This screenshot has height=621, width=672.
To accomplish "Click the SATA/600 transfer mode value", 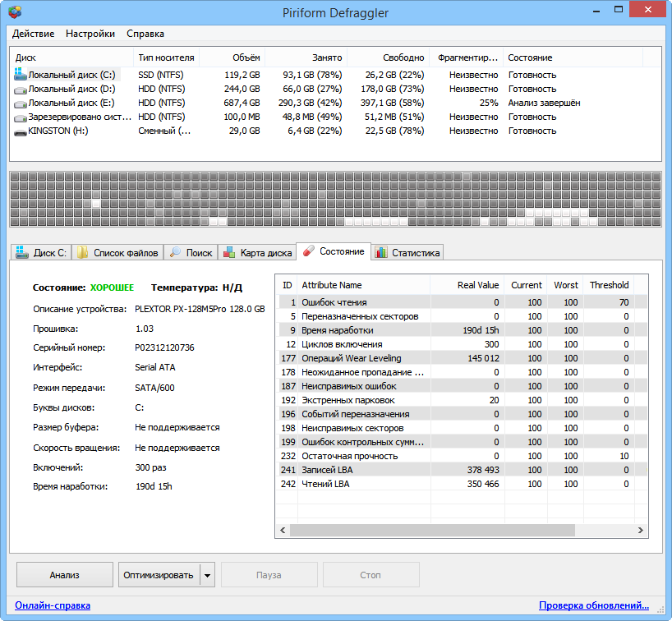I will 154,388.
